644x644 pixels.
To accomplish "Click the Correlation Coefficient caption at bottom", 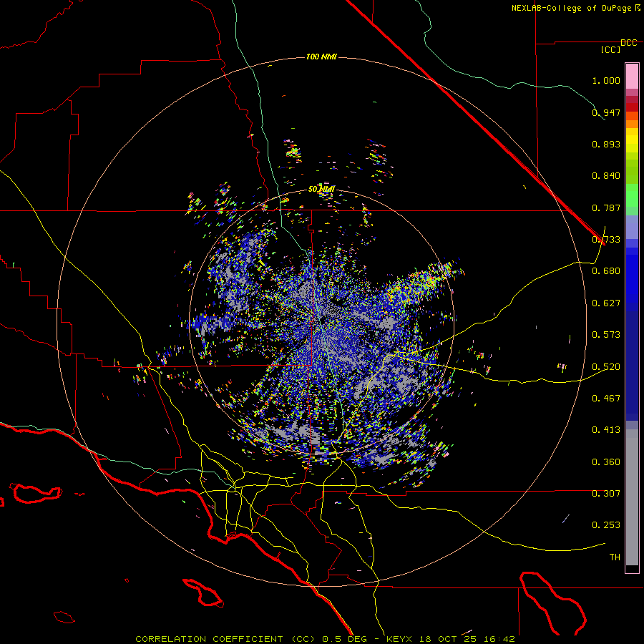I will tap(325, 639).
